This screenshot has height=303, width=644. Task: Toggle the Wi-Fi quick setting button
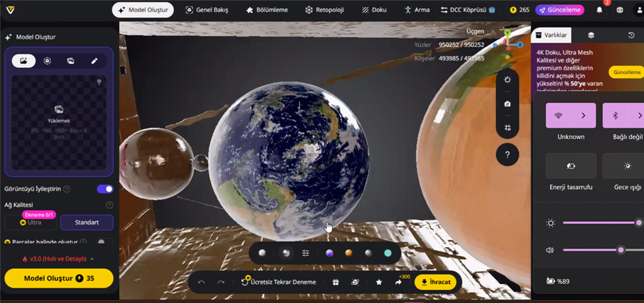[x=558, y=116]
